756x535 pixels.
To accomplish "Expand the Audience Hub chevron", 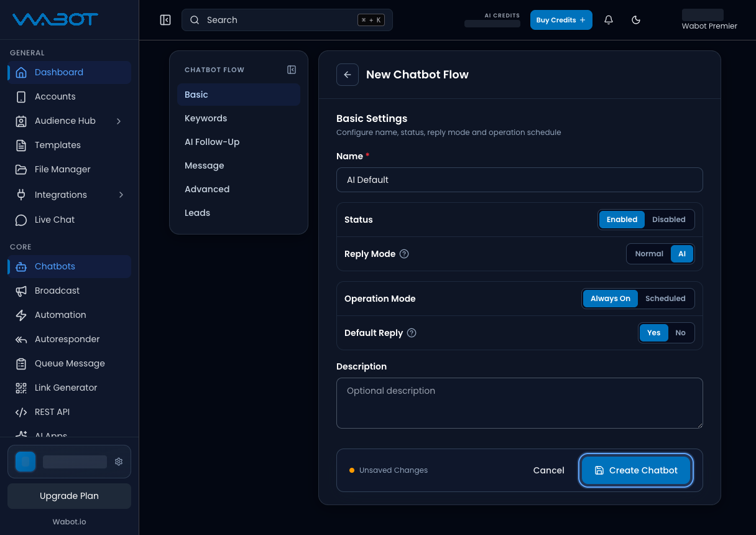I will point(119,121).
